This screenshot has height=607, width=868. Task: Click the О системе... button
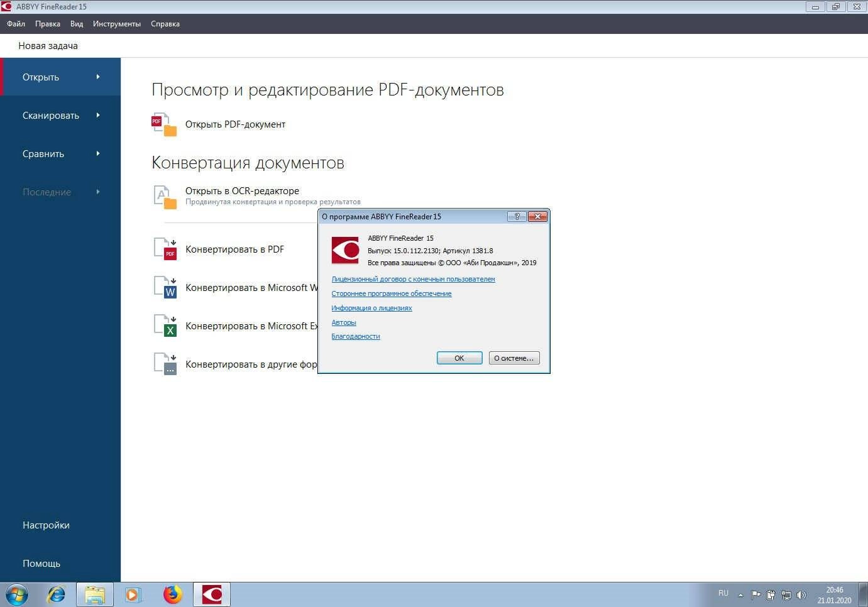pyautogui.click(x=514, y=358)
